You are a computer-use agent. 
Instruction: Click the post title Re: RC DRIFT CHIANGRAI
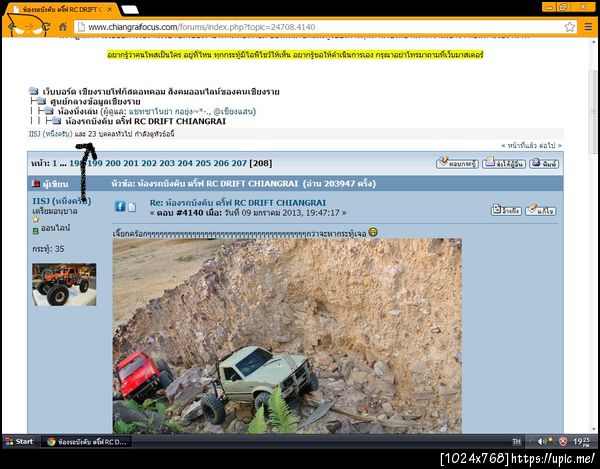[x=238, y=203]
